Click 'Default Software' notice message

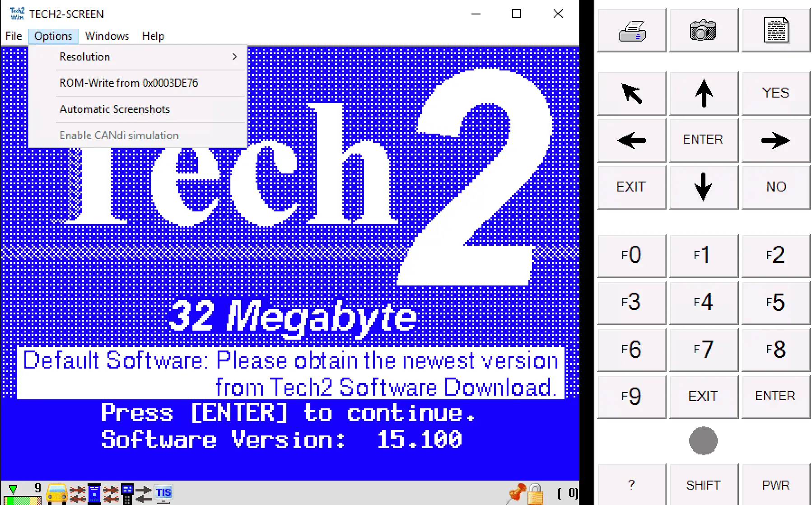pyautogui.click(x=290, y=373)
